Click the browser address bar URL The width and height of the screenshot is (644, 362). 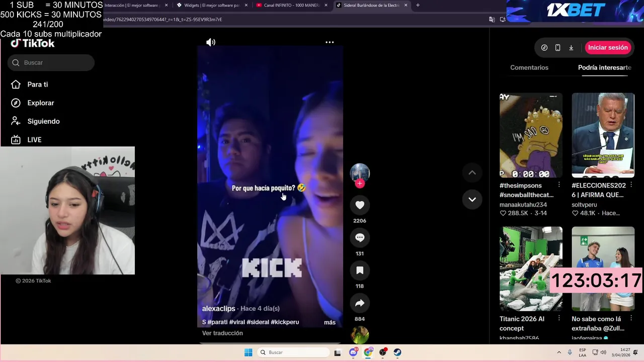tap(163, 20)
